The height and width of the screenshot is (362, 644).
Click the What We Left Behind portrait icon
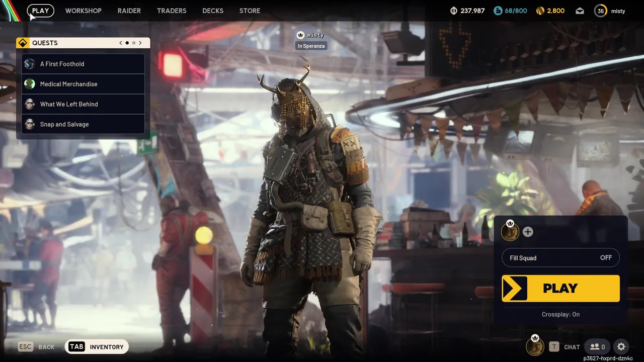click(x=30, y=104)
